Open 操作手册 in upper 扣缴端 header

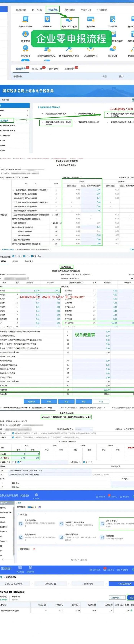tap(100, 497)
